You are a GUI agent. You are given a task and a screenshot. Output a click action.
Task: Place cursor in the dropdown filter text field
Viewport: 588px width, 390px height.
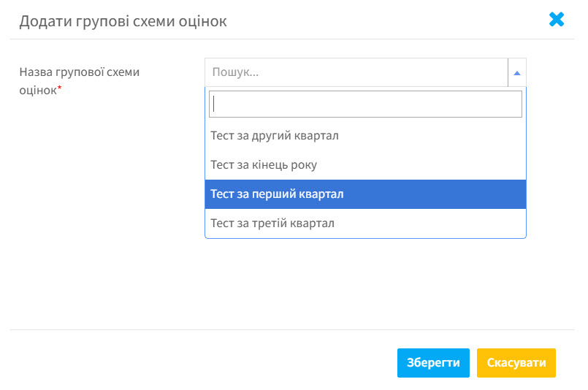[365, 104]
